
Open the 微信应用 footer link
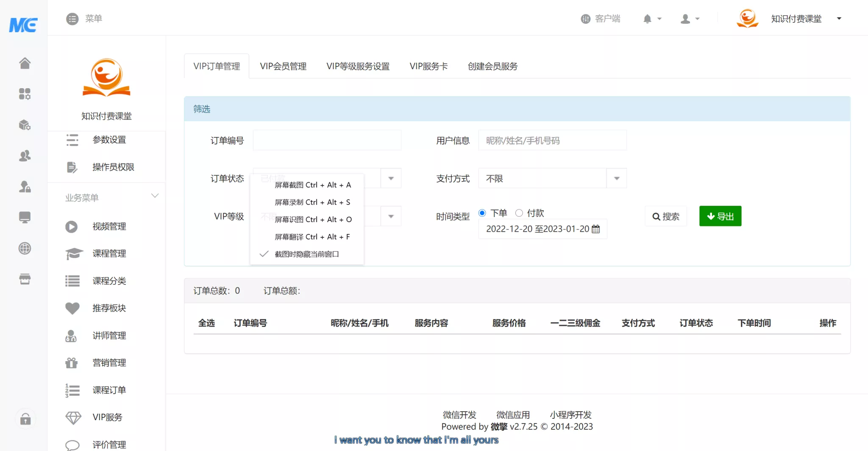click(513, 415)
